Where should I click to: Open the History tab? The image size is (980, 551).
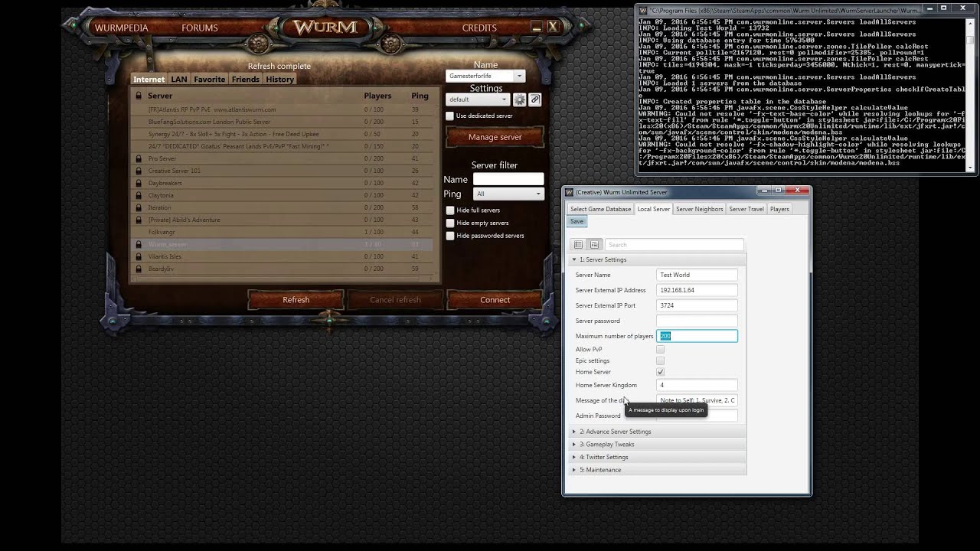point(279,80)
